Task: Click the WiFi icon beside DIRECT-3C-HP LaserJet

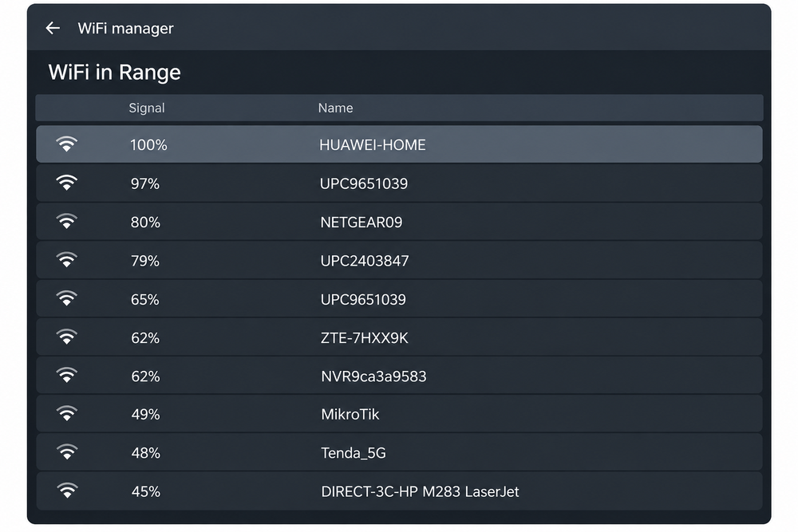Action: point(67,491)
